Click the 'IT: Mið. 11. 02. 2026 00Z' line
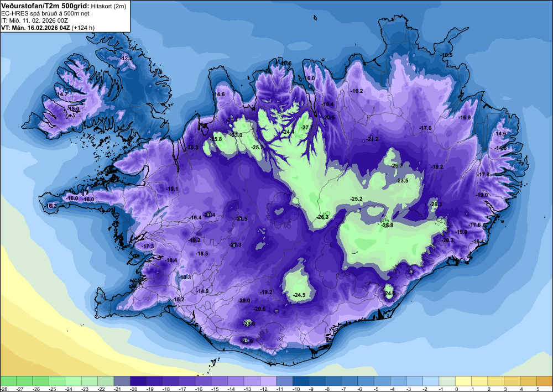 coord(34,20)
